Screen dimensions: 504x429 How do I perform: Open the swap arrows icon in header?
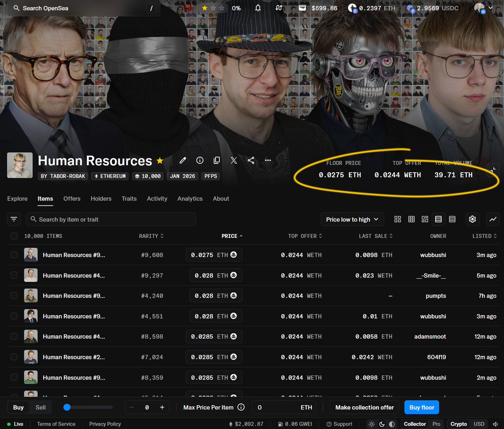279,8
